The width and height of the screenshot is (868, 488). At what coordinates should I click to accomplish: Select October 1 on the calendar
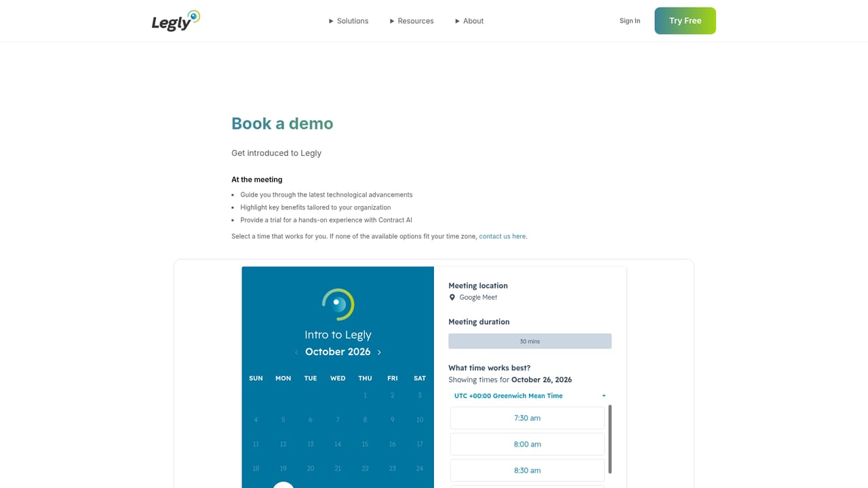(x=365, y=395)
